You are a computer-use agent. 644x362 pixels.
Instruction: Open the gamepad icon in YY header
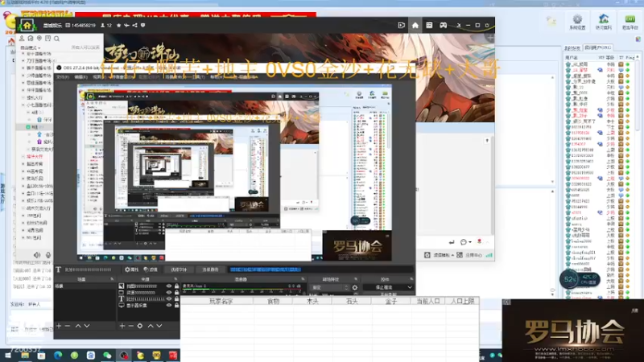coord(444,26)
